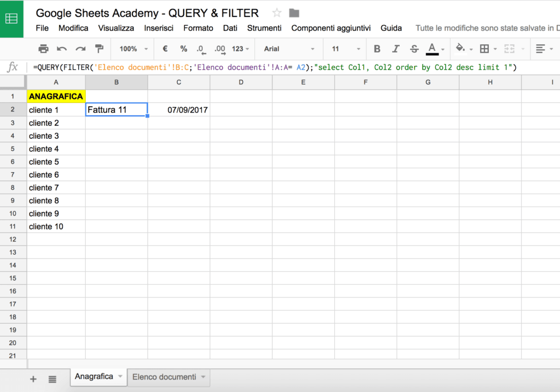Click the print icon
This screenshot has height=392, width=560.
coord(43,49)
